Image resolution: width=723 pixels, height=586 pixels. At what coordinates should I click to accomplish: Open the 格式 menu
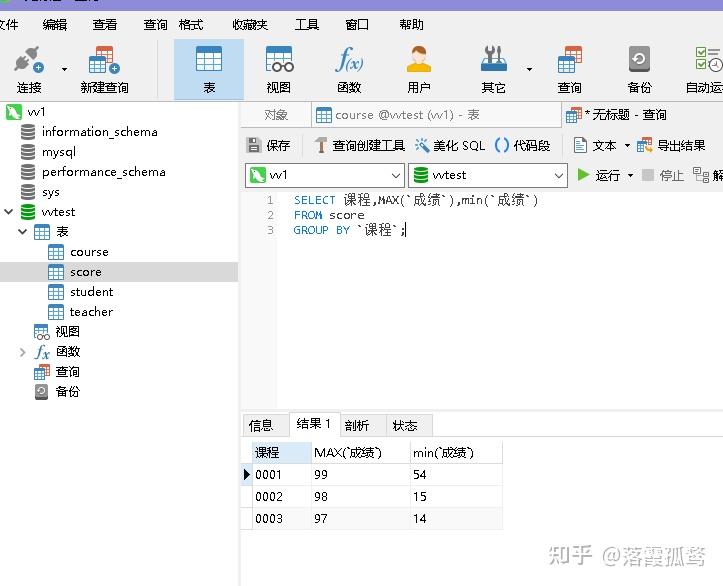click(x=191, y=24)
